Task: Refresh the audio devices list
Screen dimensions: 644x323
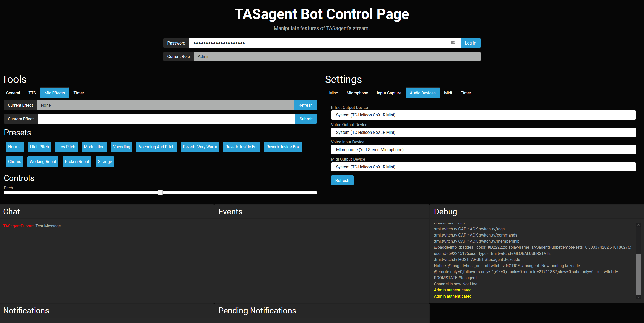Action: (342, 180)
